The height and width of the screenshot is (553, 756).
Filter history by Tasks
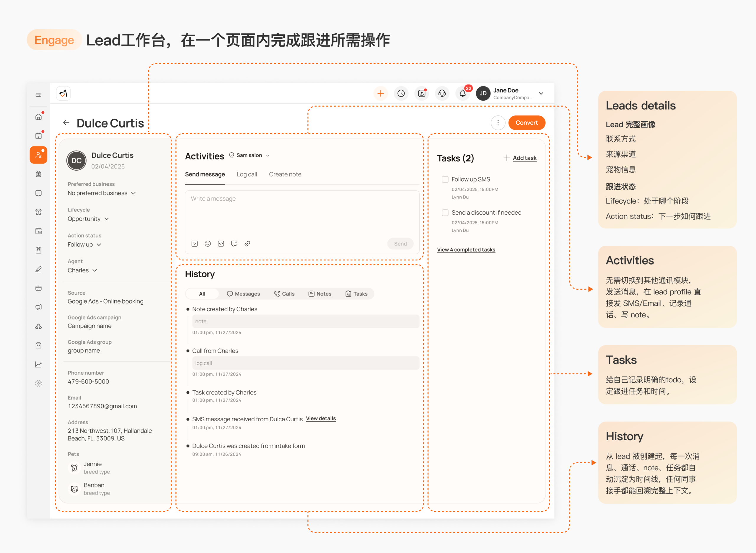tap(356, 294)
